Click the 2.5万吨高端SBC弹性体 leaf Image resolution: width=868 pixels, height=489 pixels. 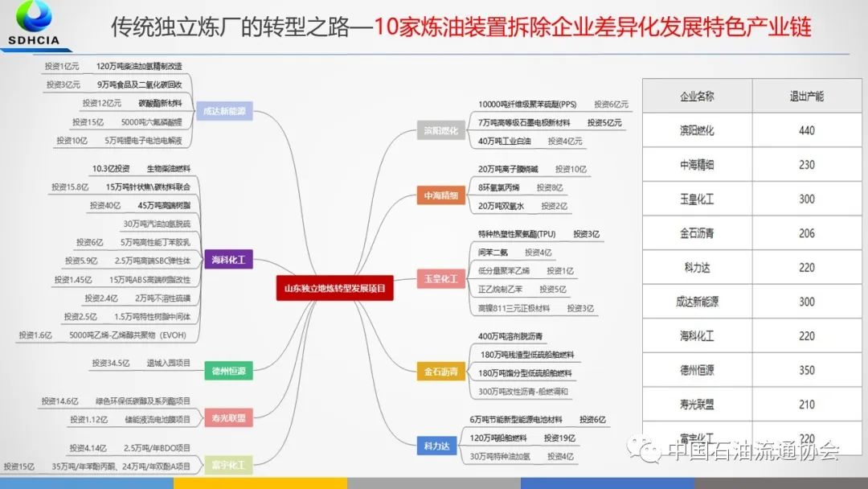[x=152, y=261]
